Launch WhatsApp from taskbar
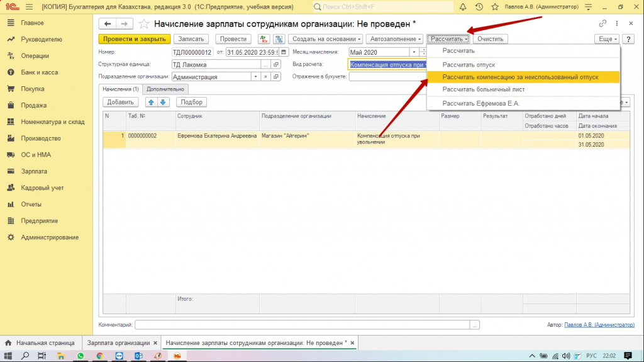The image size is (644, 362). coord(80,356)
